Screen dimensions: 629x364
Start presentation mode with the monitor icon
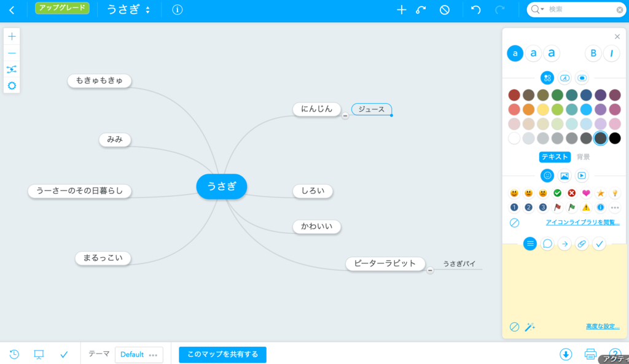(x=38, y=354)
